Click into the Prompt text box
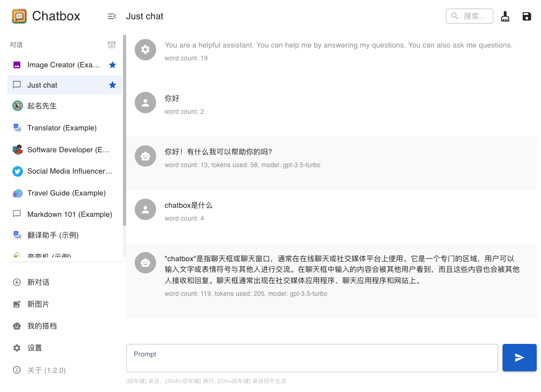The image size is (541, 392). [312, 358]
